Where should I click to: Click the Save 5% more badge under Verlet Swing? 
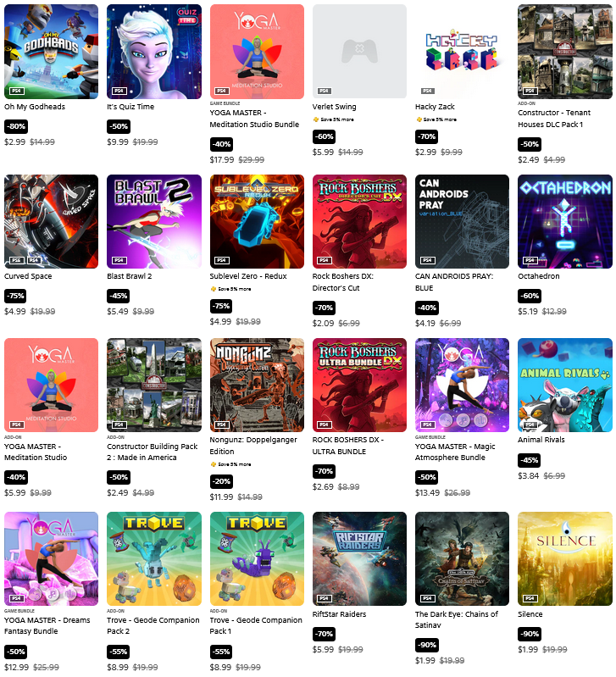333,119
